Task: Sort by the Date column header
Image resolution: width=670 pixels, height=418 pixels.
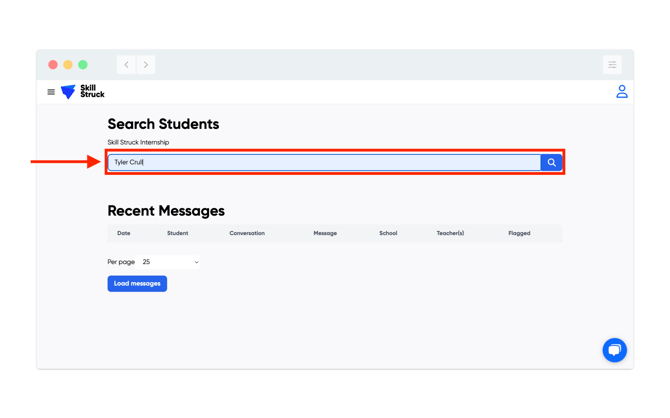Action: point(123,233)
